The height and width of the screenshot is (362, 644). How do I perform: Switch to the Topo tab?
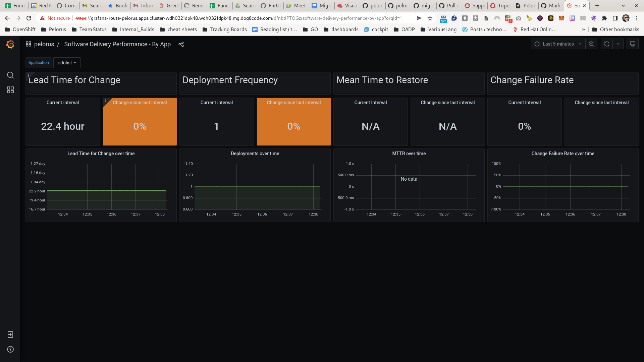click(x=500, y=6)
